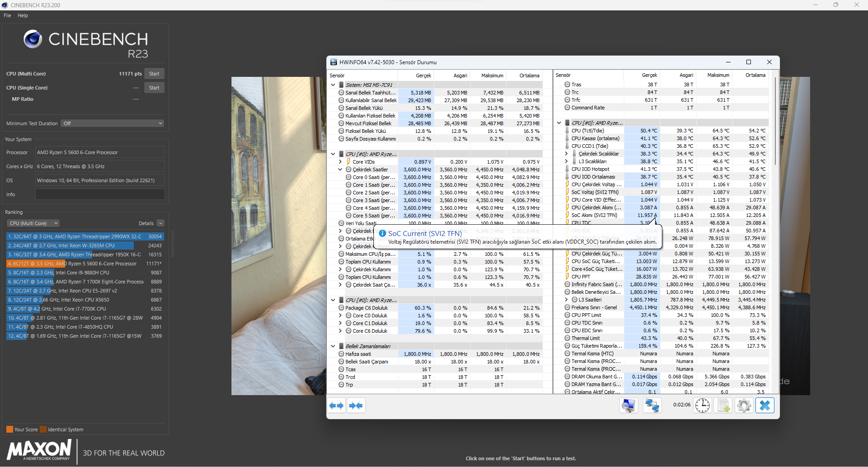Click the thermometer icon beside CPU IOD Hotspot
Screen dimensions: 868x467
tap(567, 169)
